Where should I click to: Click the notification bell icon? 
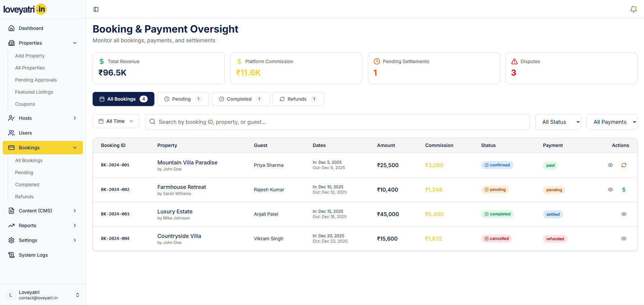tap(633, 9)
